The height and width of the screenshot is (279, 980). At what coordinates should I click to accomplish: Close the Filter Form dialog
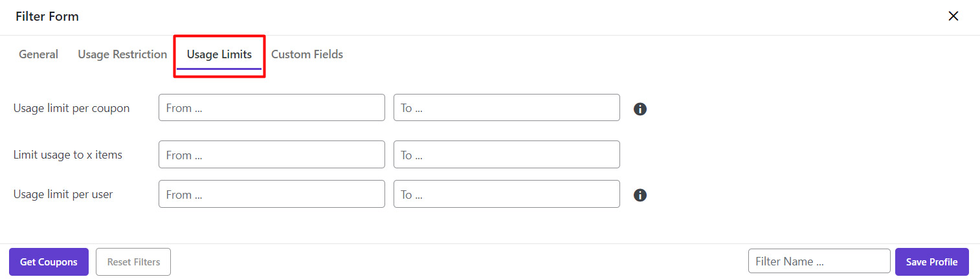point(953,17)
